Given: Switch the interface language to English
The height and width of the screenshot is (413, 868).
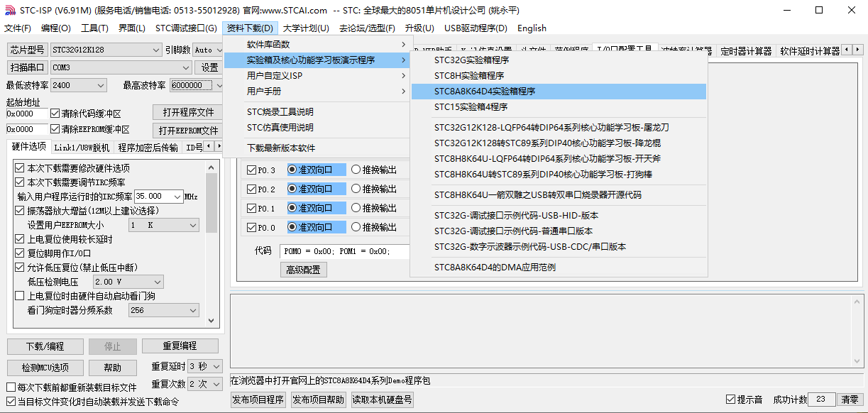Looking at the screenshot, I should click(532, 28).
